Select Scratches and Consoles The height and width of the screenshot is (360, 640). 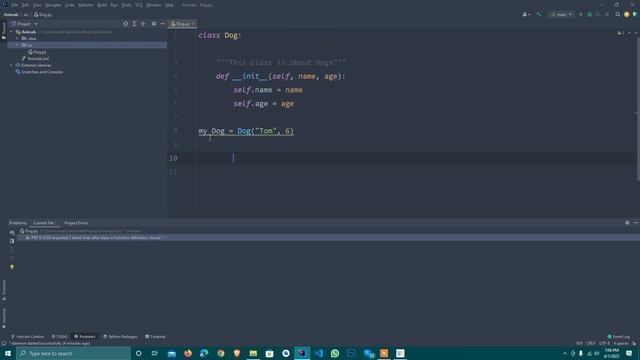click(39, 71)
